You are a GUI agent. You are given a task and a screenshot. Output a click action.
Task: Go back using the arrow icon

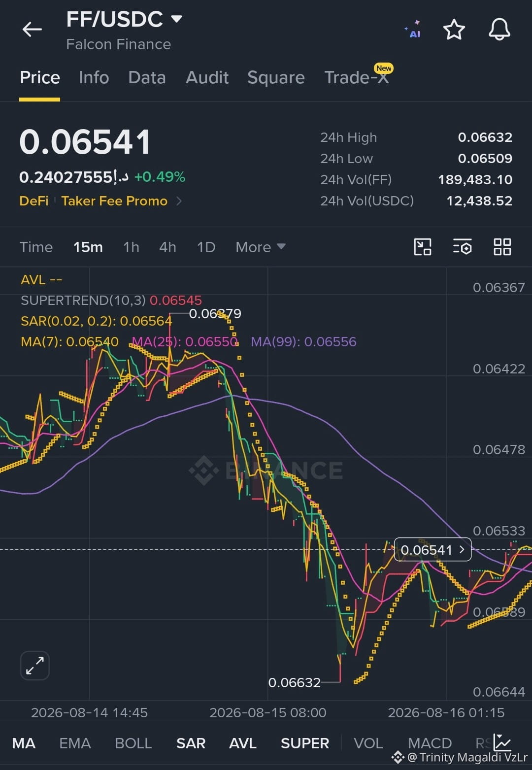(32, 30)
